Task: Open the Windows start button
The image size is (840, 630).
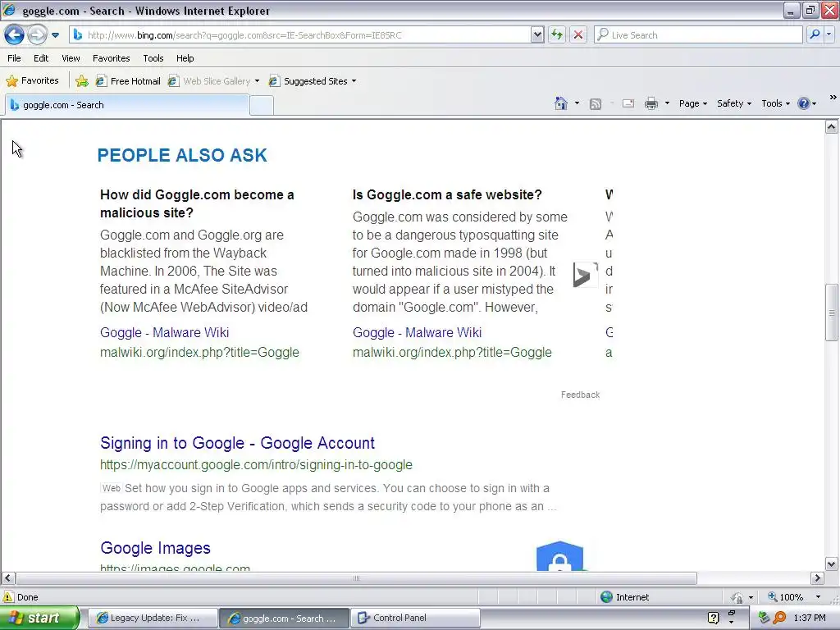Action: 40,618
